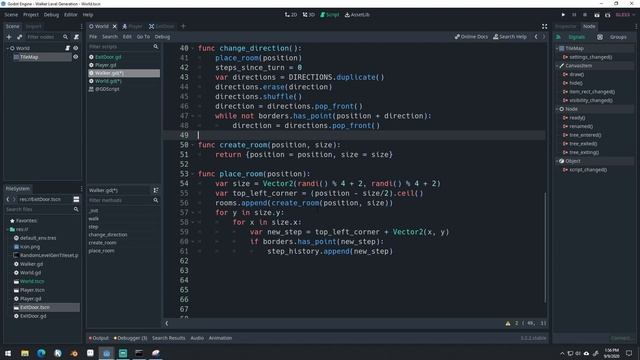This screenshot has width=640, height=360.
Task: Show the Signals panel
Action: [572, 37]
